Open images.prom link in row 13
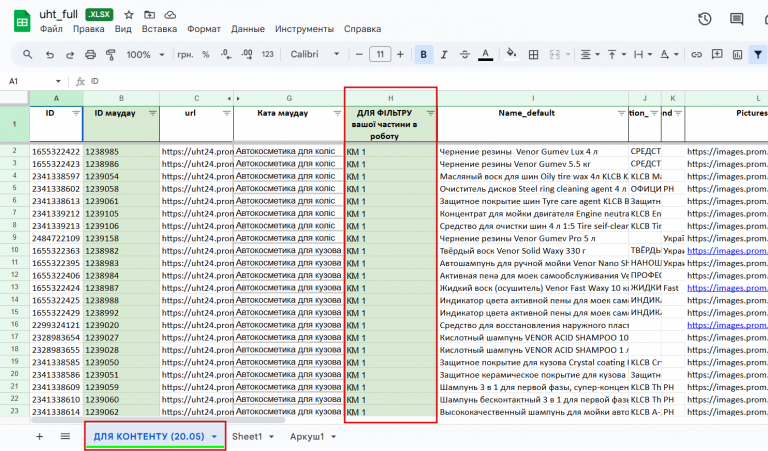 [727, 288]
